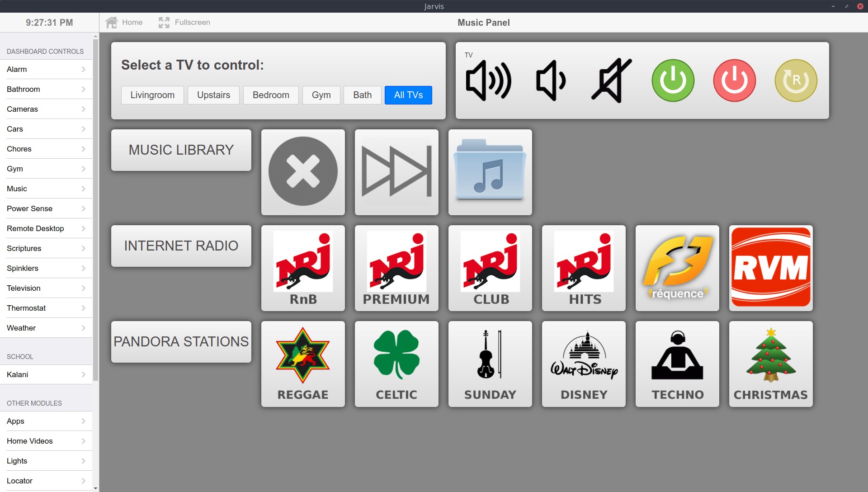
Task: Click the volume down icon
Action: pos(550,80)
